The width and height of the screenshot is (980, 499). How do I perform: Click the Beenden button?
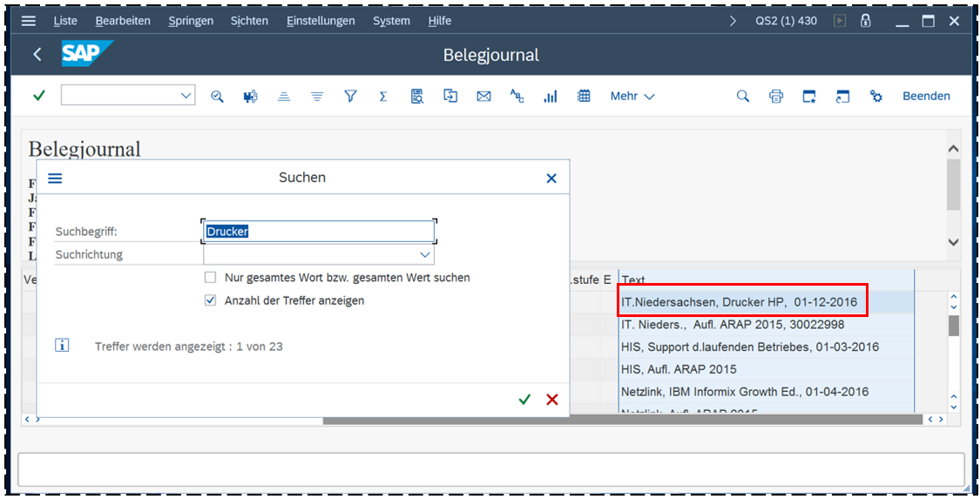pos(926,96)
